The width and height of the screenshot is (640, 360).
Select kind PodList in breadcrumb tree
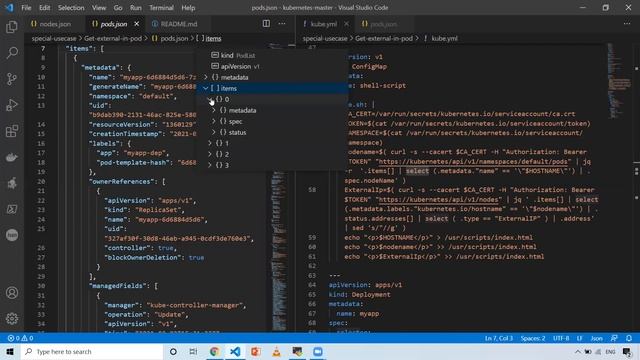coord(271,55)
